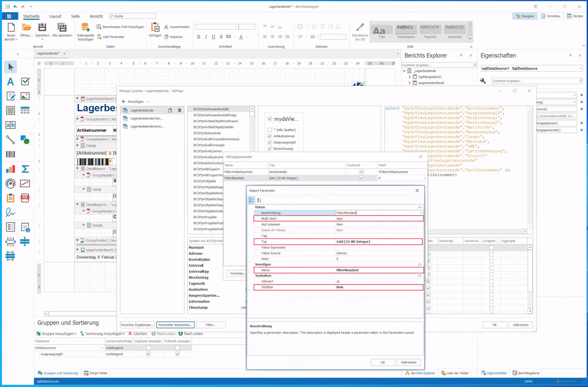
Task: Delete the Lagerbestaende query with trash icon
Action: (180, 110)
